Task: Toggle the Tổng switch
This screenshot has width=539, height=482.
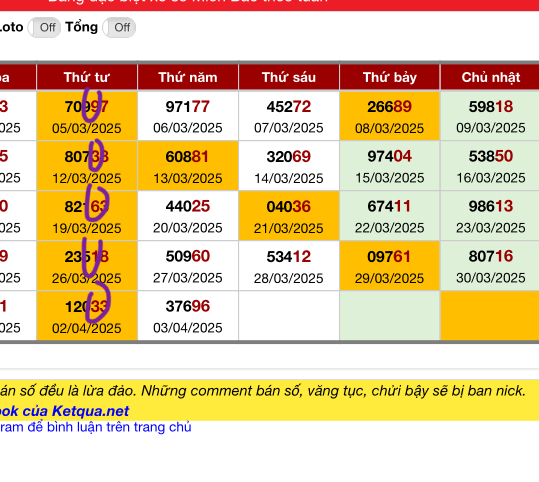Action: tap(119, 28)
